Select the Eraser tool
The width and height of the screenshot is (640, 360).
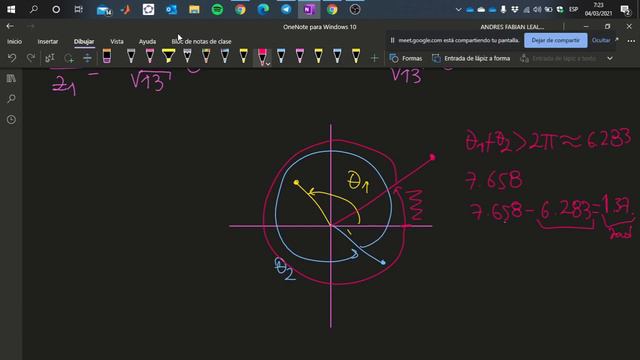click(x=107, y=56)
